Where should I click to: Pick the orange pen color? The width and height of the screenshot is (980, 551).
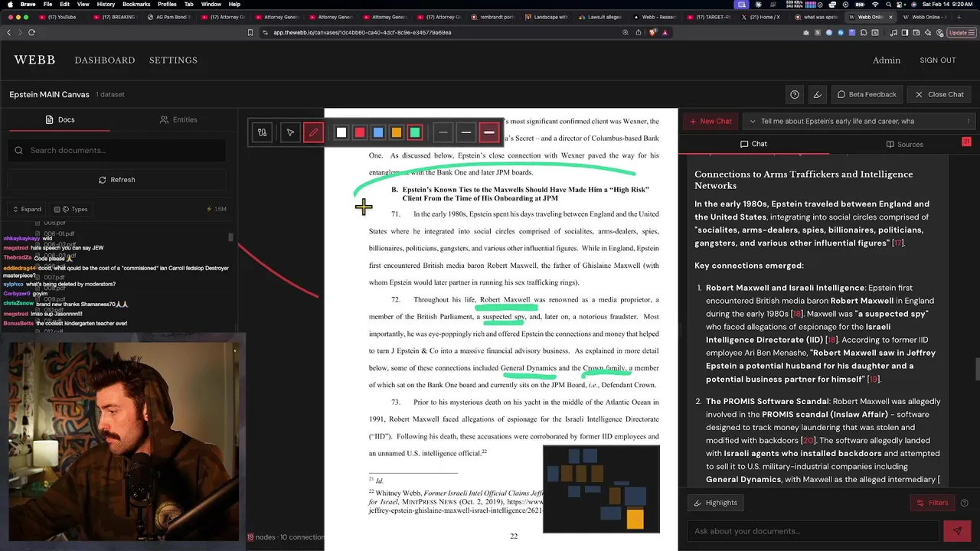pos(397,132)
